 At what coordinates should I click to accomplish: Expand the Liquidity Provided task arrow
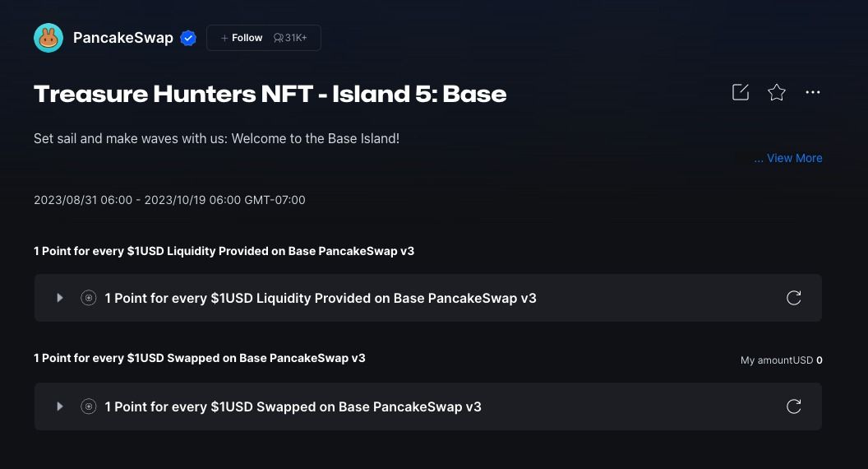point(60,298)
